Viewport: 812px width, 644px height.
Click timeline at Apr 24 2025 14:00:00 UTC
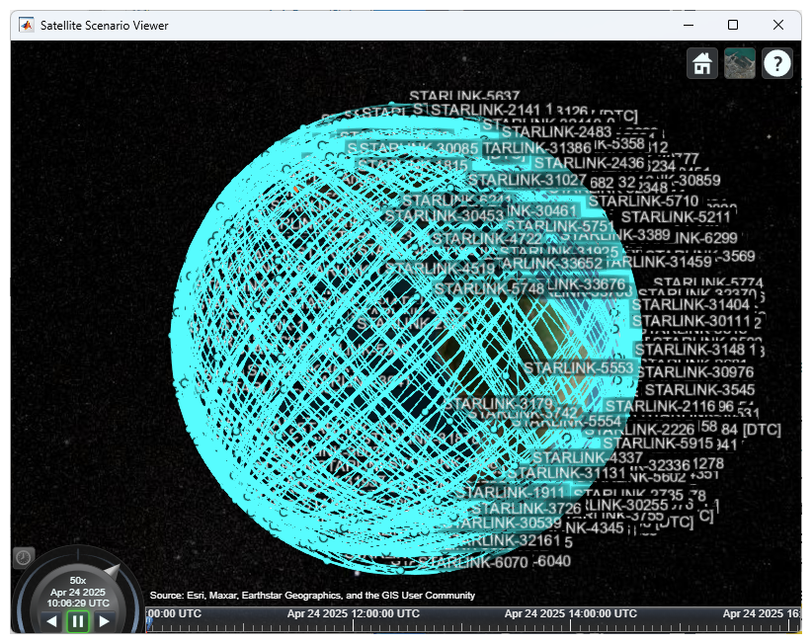point(571,613)
